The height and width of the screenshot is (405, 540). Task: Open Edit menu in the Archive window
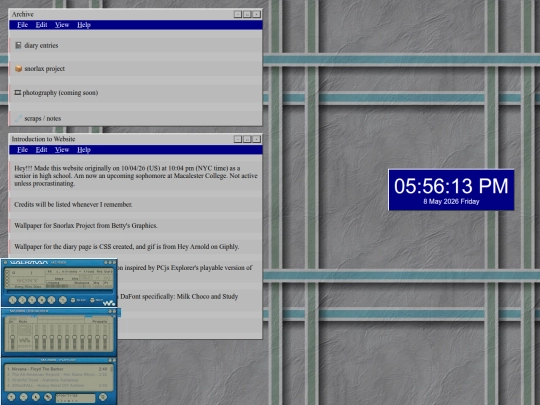click(x=41, y=25)
